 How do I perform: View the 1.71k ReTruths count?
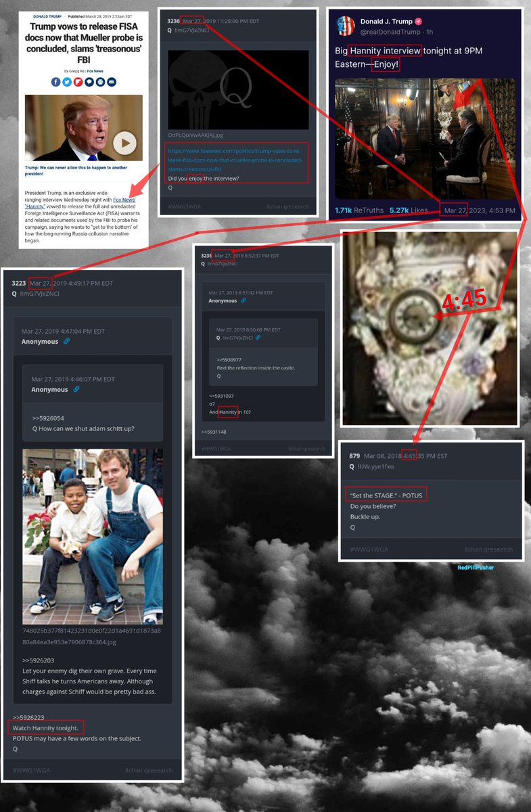(x=359, y=210)
